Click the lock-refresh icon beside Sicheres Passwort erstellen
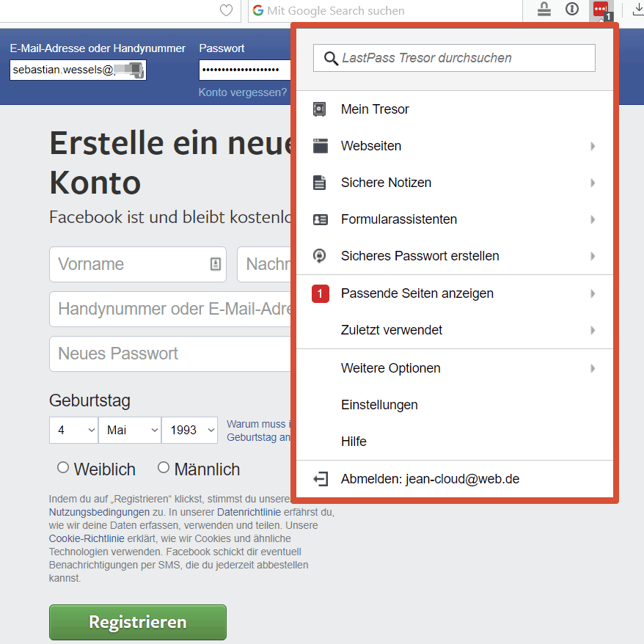 tap(320, 256)
